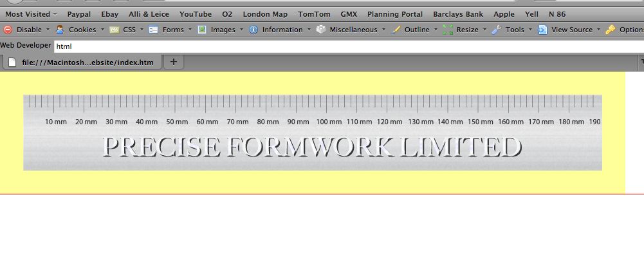
Task: Open the Alli & Leice bookmark
Action: tap(149, 14)
